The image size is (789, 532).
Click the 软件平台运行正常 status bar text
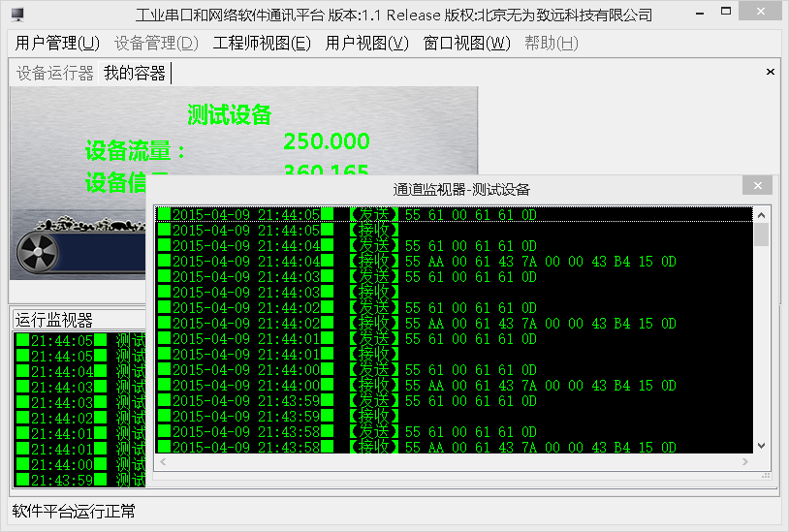pyautogui.click(x=74, y=512)
